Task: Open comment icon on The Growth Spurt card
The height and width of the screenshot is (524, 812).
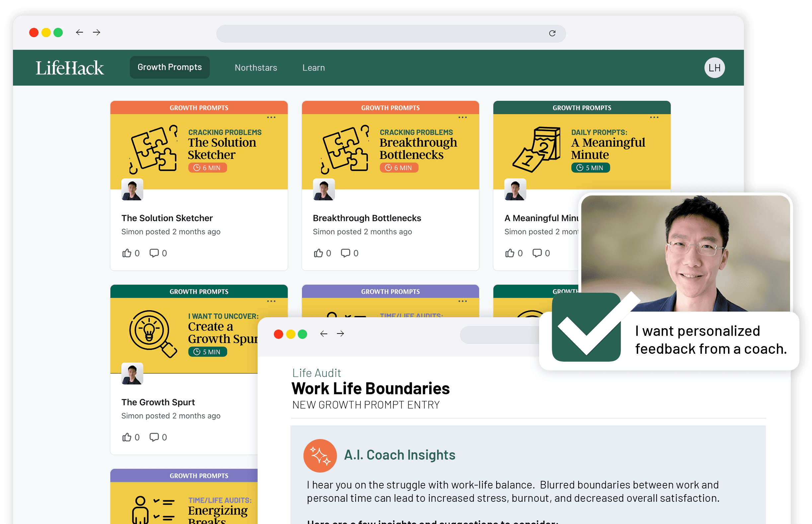Action: click(154, 437)
